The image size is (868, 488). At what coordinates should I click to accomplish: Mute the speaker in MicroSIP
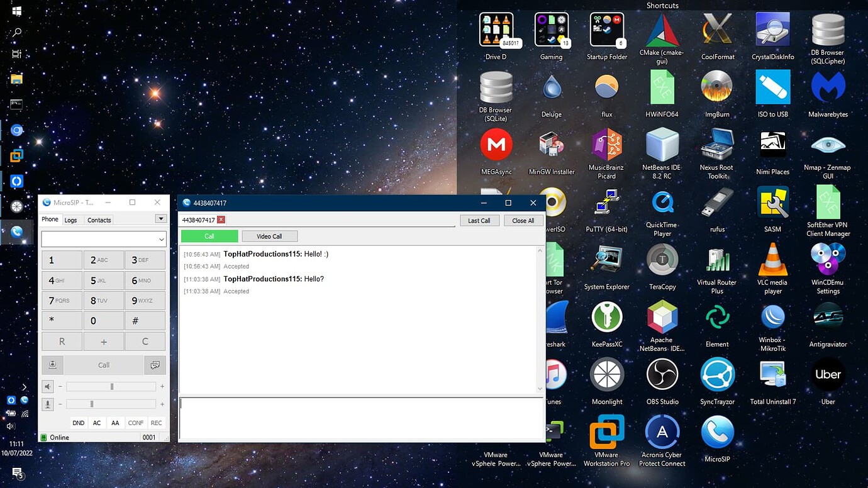(48, 386)
